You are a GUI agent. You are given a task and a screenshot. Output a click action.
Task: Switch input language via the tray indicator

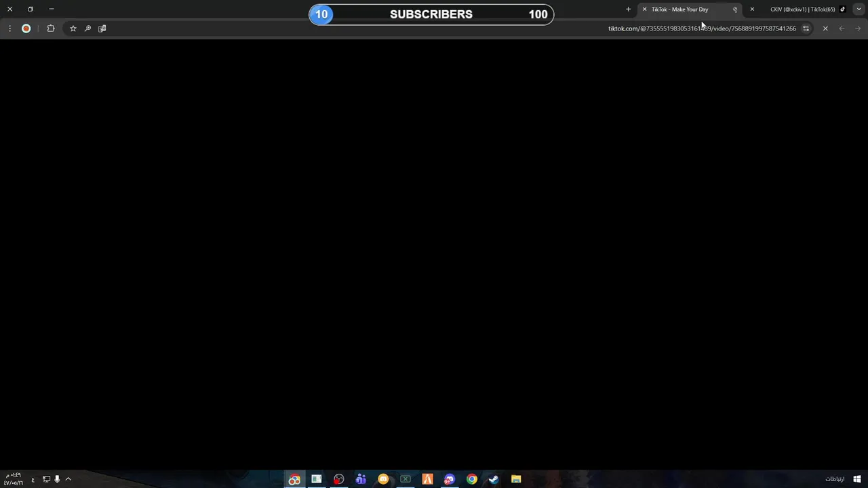click(33, 479)
